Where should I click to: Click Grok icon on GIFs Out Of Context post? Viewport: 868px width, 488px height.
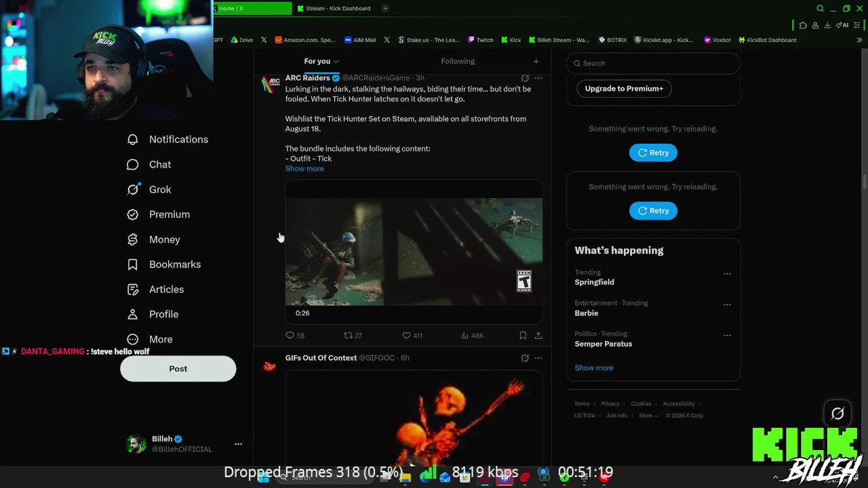point(525,358)
